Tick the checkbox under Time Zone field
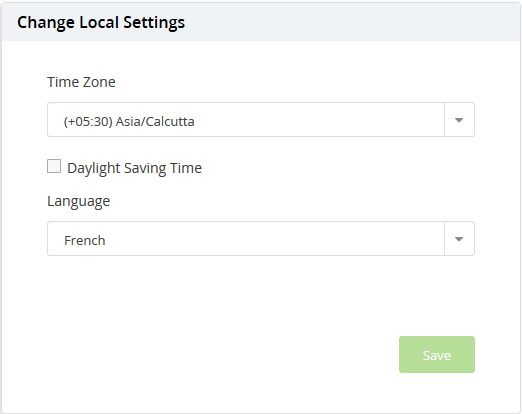Image resolution: width=522 pixels, height=414 pixels. 54,166
